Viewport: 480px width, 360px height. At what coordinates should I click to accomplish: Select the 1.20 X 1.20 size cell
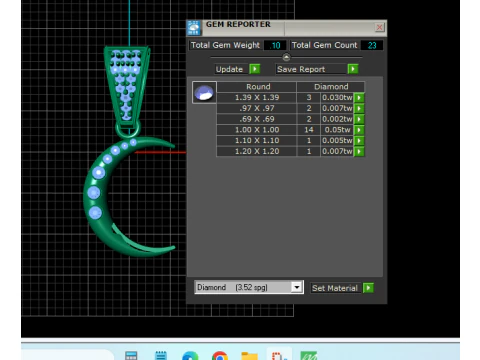pyautogui.click(x=257, y=152)
